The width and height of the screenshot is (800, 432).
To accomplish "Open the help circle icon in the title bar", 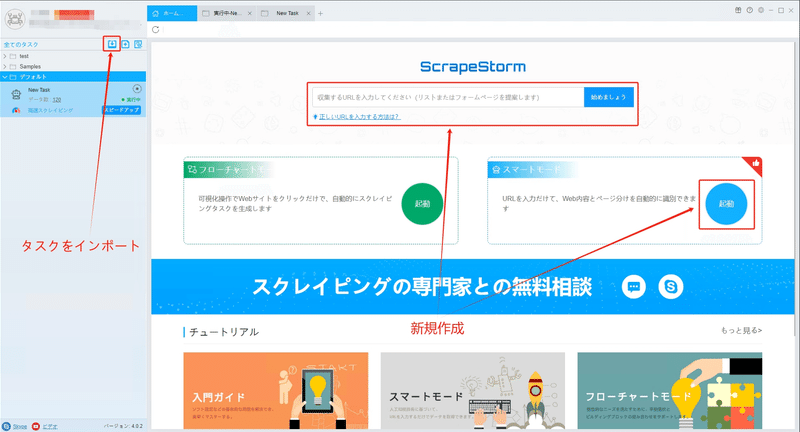I will click(749, 10).
